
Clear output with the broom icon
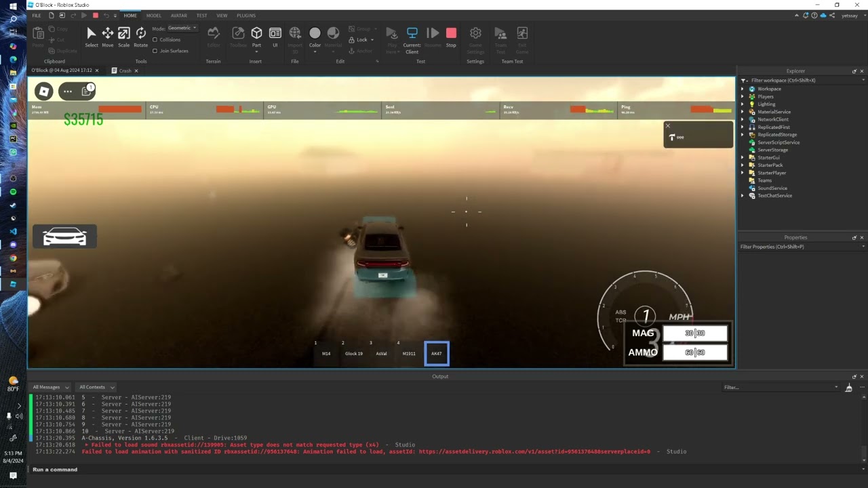point(848,388)
